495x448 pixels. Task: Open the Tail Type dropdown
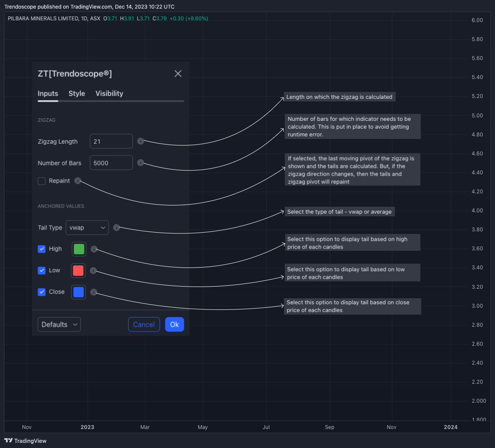pos(87,227)
